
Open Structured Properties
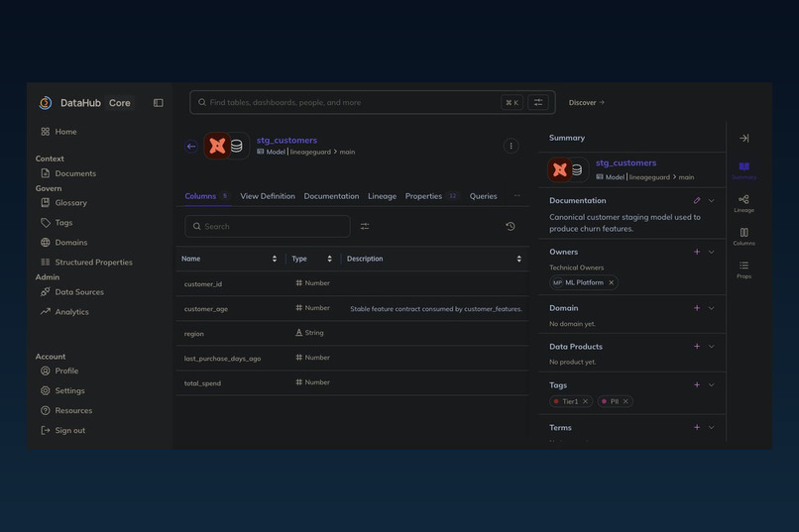pos(86,263)
